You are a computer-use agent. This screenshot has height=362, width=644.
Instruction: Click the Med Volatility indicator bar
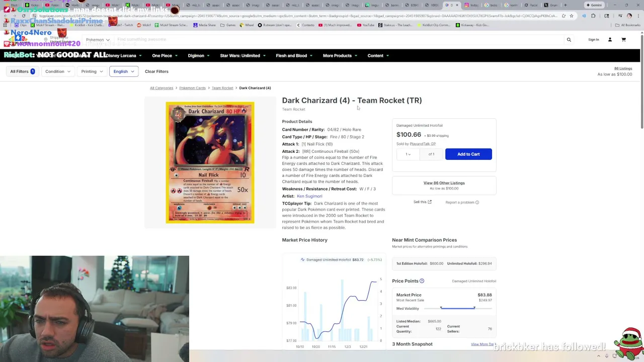point(457,308)
